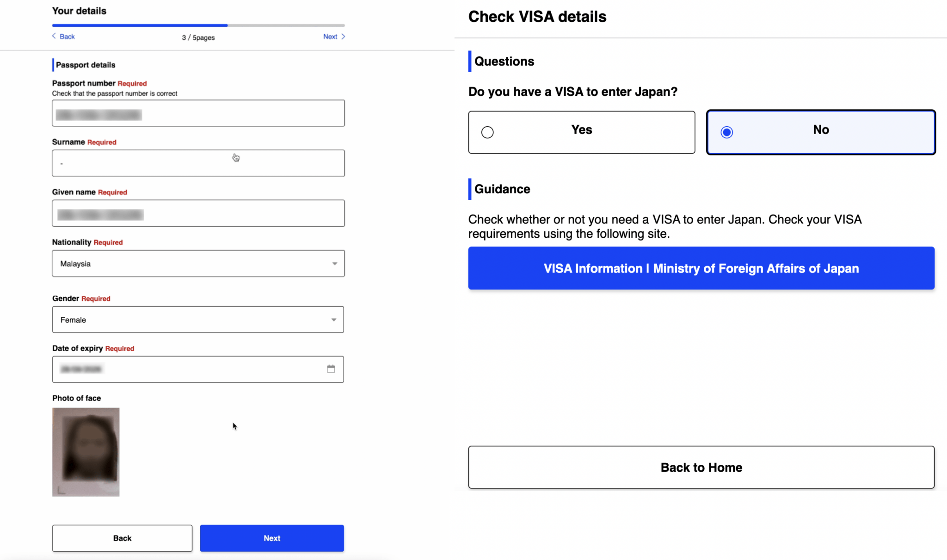Select the No radio button for Japan VISA
This screenshot has width=947, height=560.
726,132
